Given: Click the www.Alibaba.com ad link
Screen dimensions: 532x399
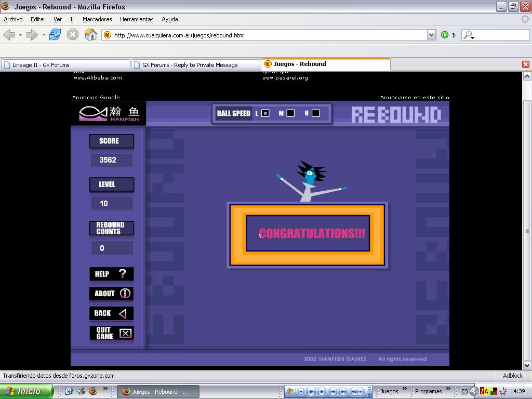Looking at the screenshot, I should pyautogui.click(x=98, y=78).
